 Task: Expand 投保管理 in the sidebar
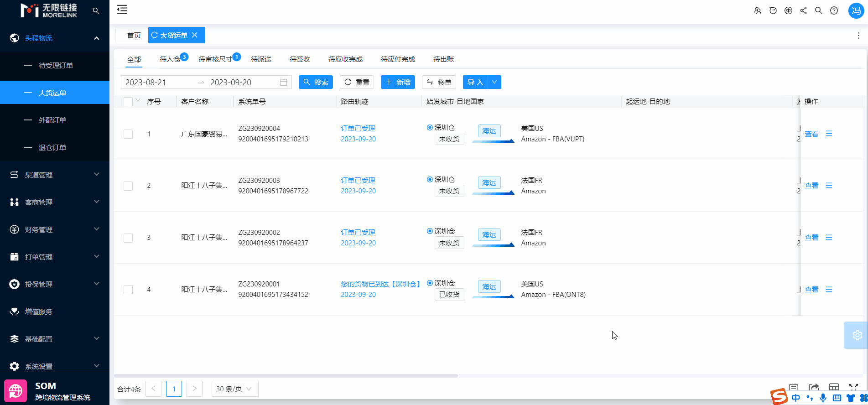tap(55, 284)
